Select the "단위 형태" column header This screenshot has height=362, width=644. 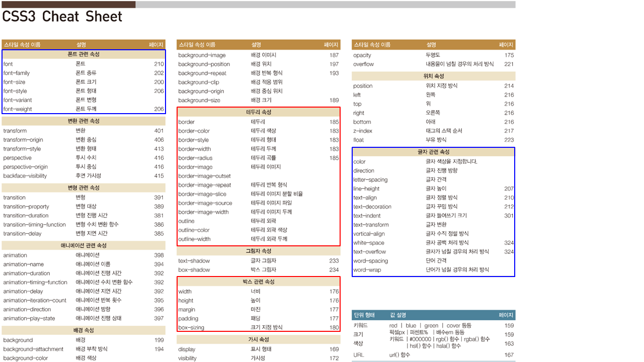click(364, 315)
